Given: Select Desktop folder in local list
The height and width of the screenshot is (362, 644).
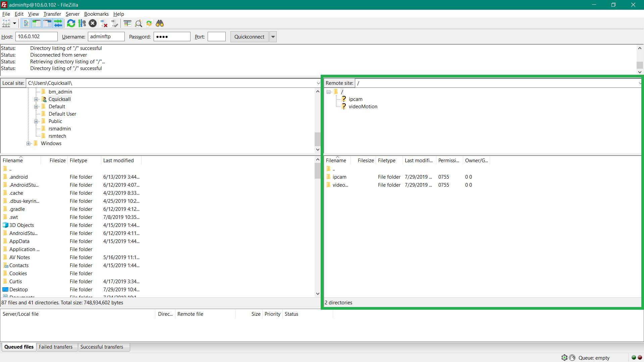Looking at the screenshot, I should [18, 290].
